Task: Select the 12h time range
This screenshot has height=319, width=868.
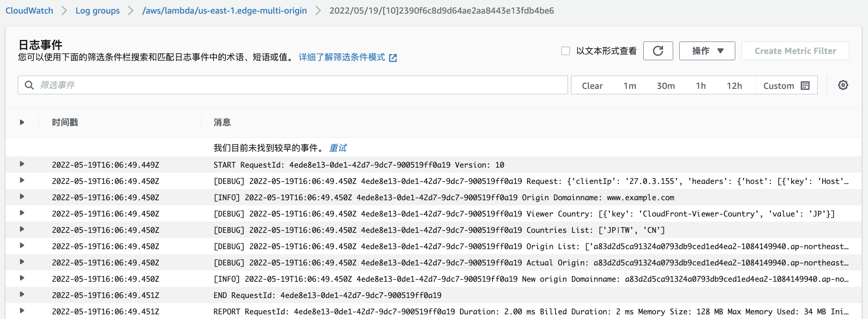Action: coord(734,86)
